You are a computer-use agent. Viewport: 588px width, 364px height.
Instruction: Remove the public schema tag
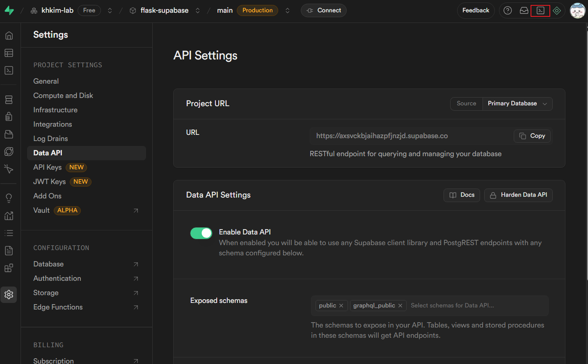341,306
